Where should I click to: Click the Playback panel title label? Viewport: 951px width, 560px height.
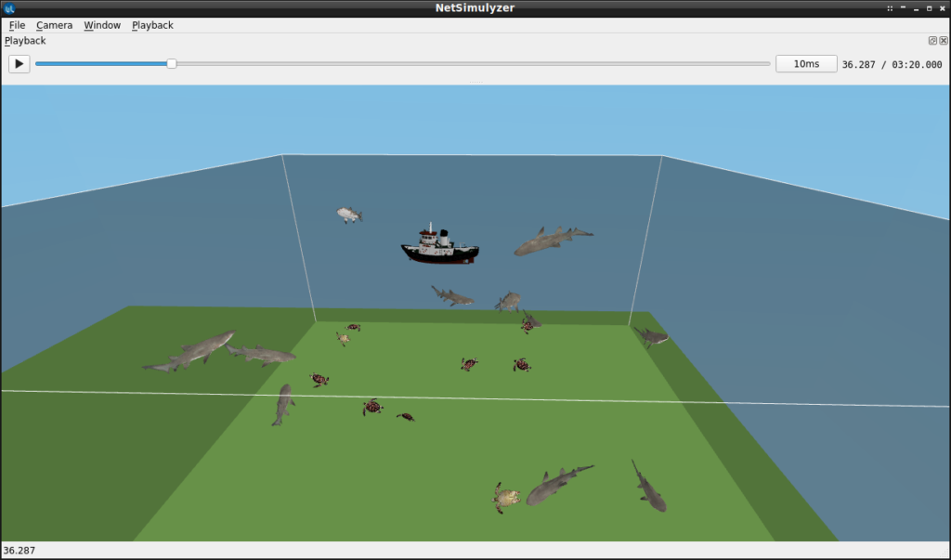coord(25,41)
